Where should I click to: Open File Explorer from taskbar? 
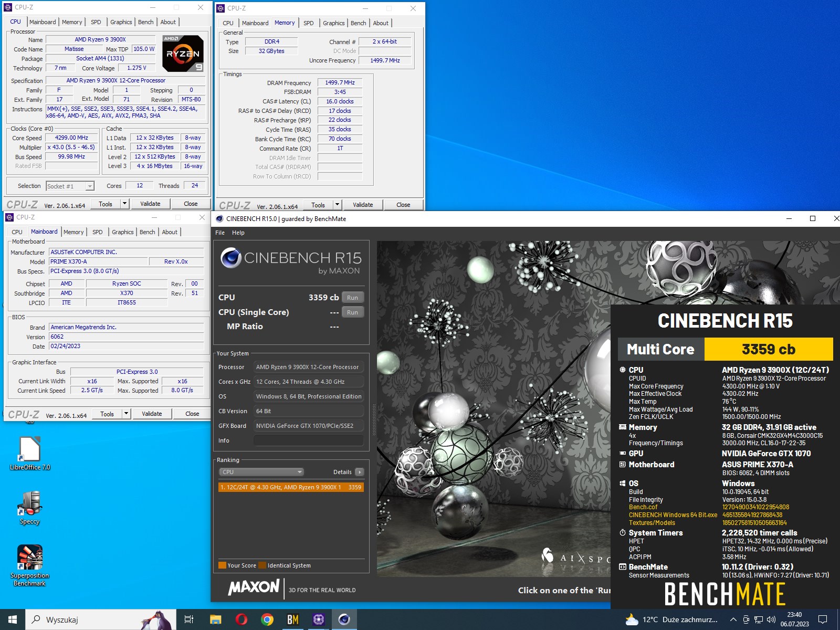[215, 619]
